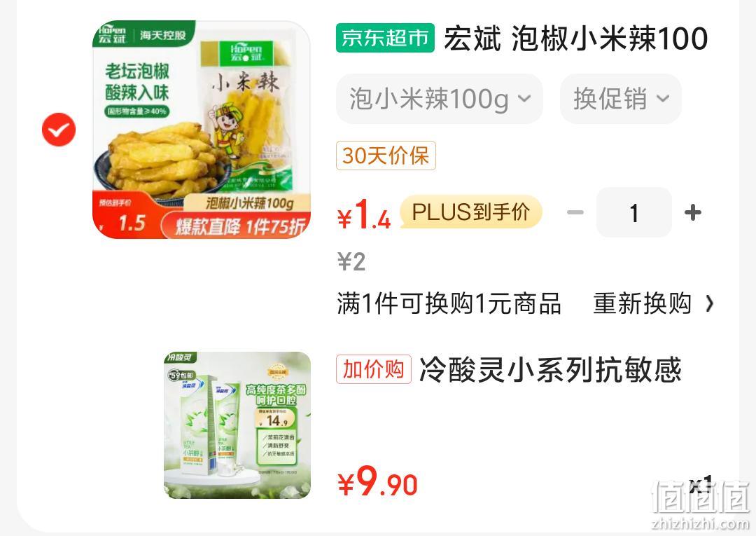
Task: Tap 重新换购 to reselect add-on
Action: [642, 303]
